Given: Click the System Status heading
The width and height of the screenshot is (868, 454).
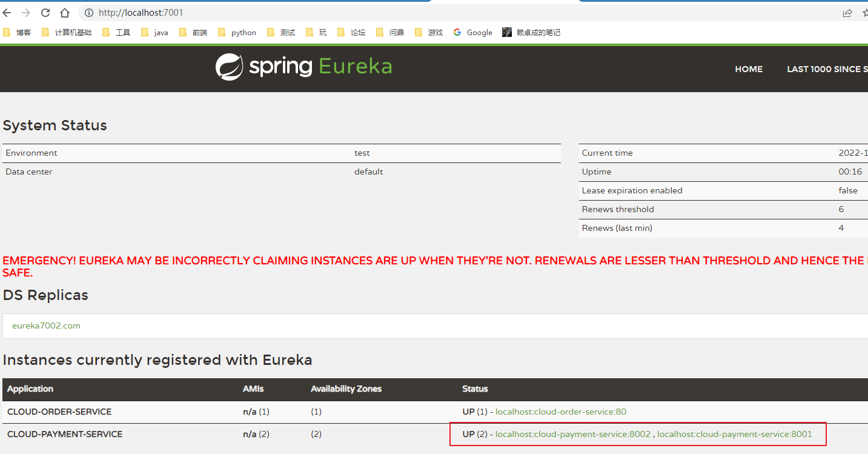Looking at the screenshot, I should (x=55, y=125).
